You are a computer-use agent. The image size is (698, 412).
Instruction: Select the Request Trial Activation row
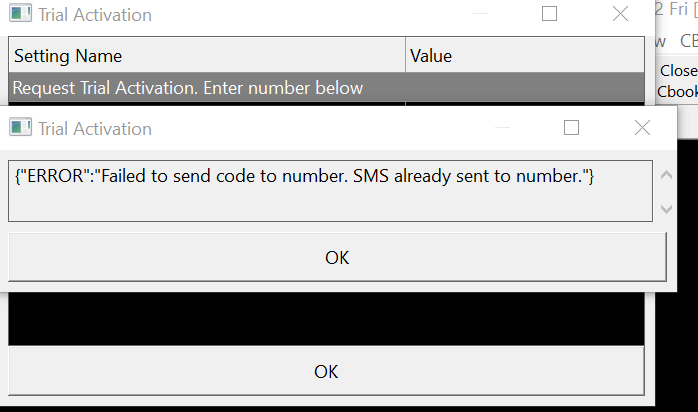tap(325, 88)
